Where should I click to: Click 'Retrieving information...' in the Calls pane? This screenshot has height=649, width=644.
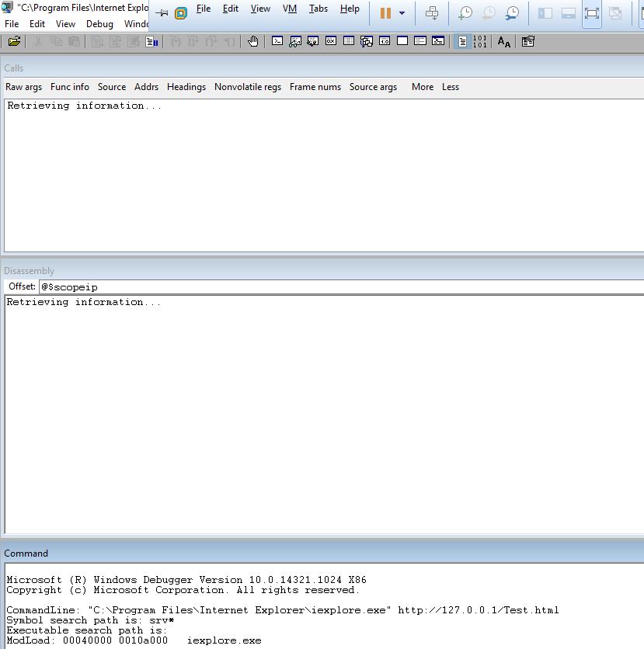(x=84, y=106)
